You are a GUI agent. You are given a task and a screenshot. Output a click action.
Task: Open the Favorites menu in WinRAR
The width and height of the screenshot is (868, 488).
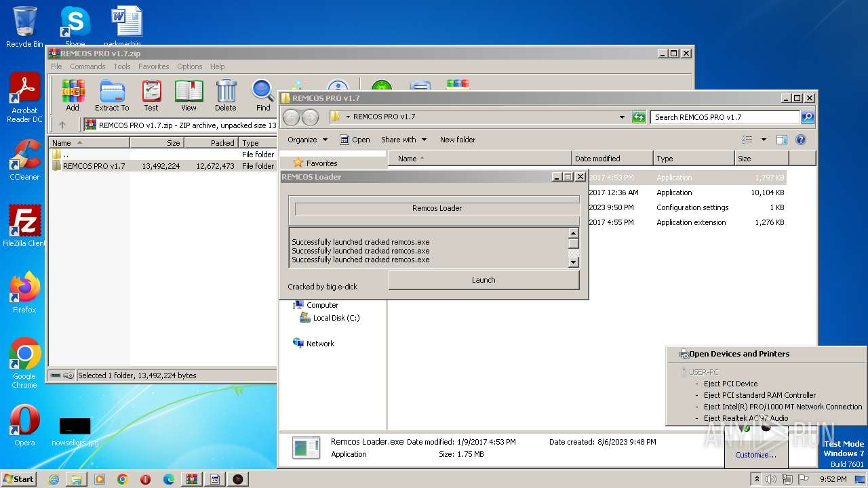click(x=154, y=66)
